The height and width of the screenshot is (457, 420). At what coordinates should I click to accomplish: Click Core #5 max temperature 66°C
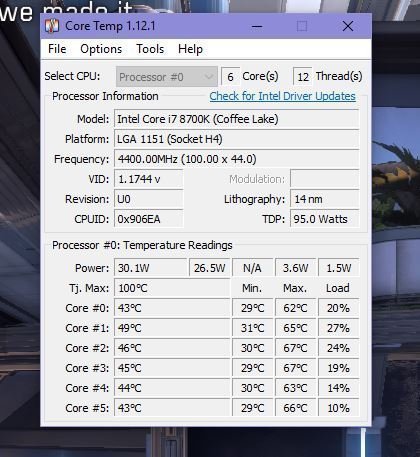(x=295, y=408)
